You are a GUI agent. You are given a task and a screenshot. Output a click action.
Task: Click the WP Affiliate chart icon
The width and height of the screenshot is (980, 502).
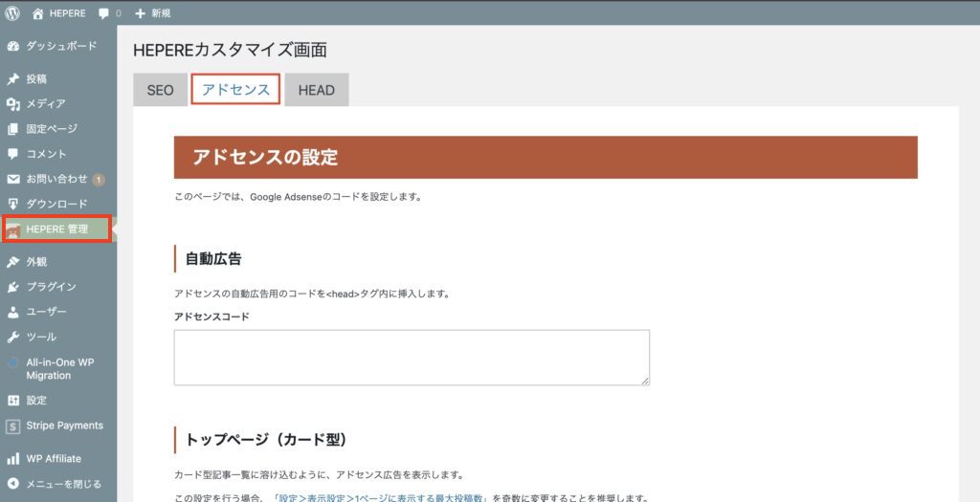(13, 459)
